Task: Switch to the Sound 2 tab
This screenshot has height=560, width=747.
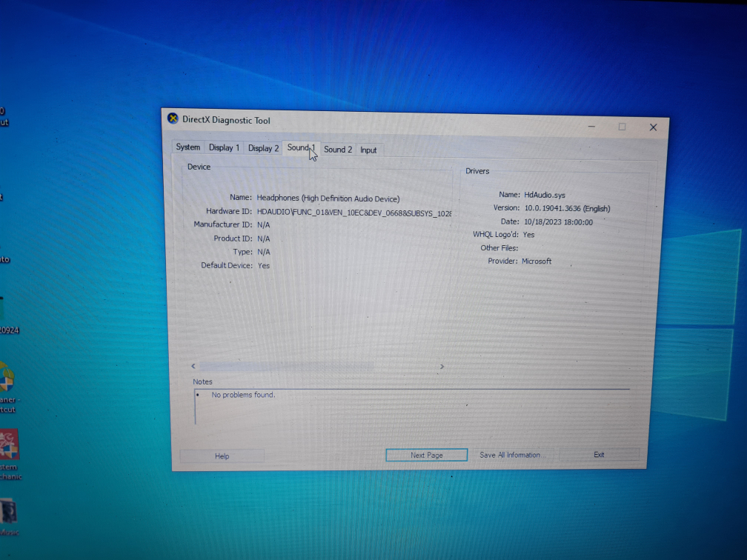Action: point(338,150)
